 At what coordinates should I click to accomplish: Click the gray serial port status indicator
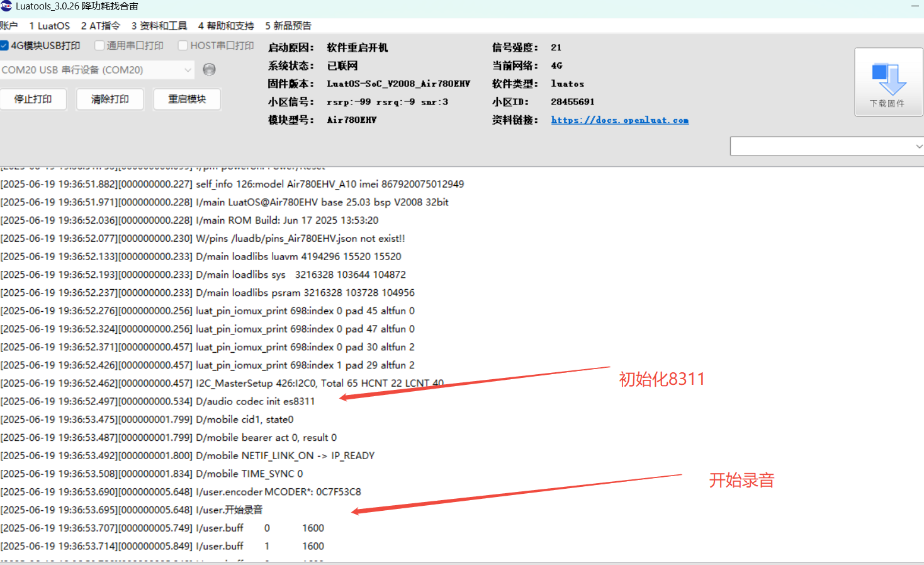point(210,69)
